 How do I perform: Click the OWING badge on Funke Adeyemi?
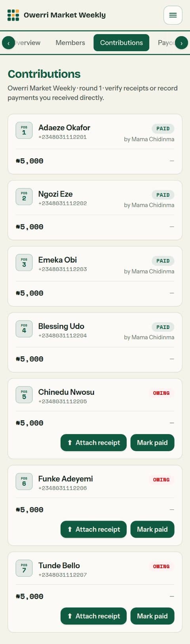[161, 480]
